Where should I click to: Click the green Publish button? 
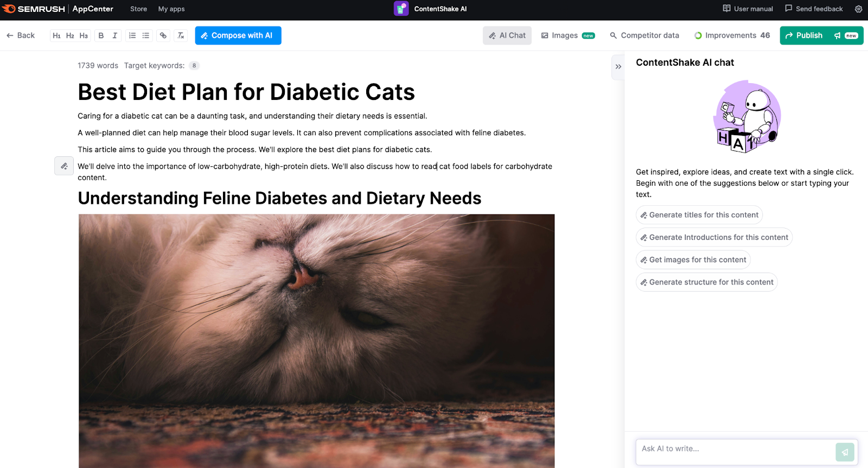point(804,36)
